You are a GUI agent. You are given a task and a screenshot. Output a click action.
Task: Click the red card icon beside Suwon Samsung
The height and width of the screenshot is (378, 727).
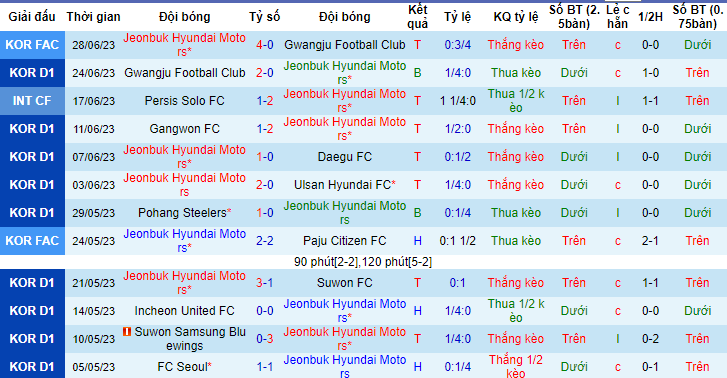tap(127, 332)
